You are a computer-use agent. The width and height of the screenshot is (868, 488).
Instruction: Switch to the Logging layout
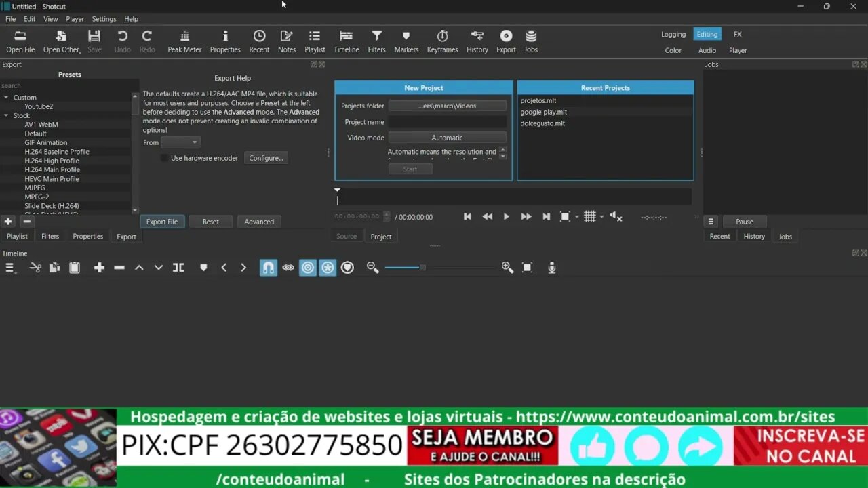pyautogui.click(x=673, y=34)
